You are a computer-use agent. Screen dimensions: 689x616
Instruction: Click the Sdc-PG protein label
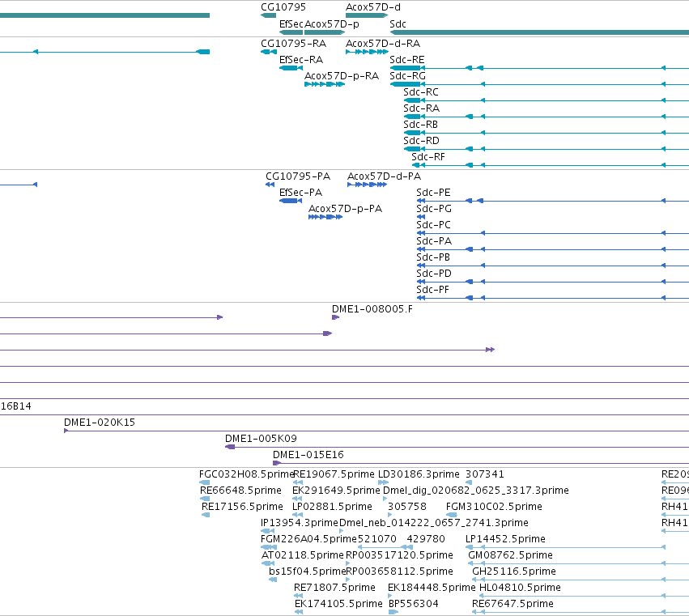click(434, 209)
